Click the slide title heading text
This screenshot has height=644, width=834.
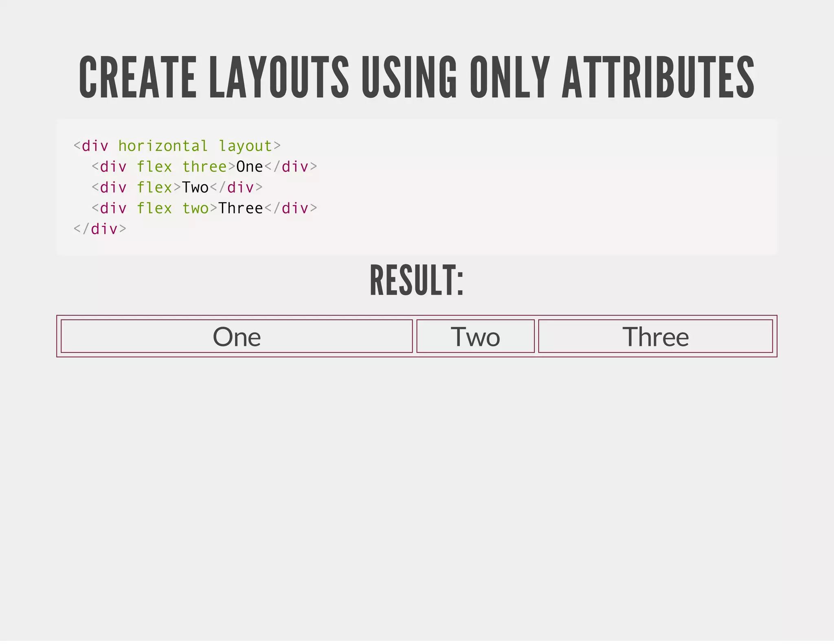[x=416, y=77]
